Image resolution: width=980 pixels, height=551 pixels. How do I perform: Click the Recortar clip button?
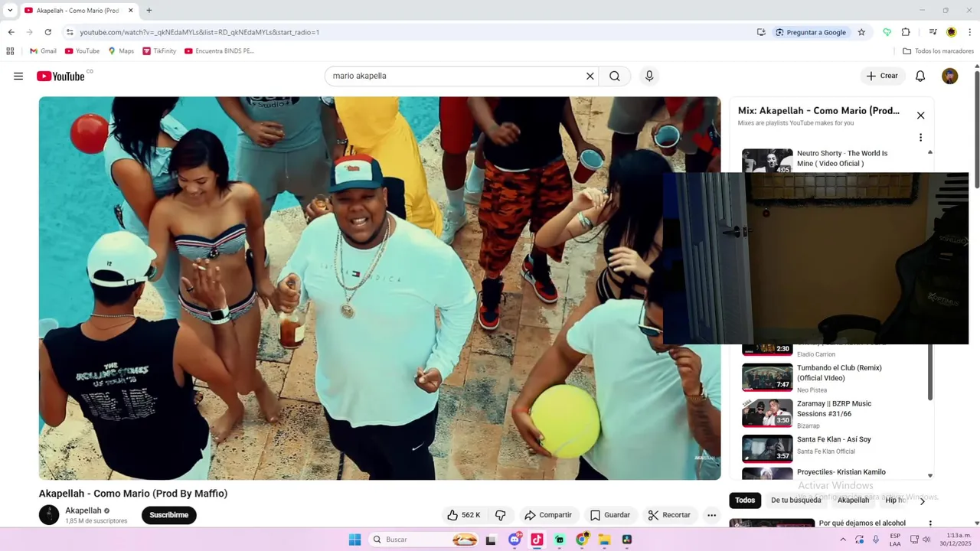(669, 515)
